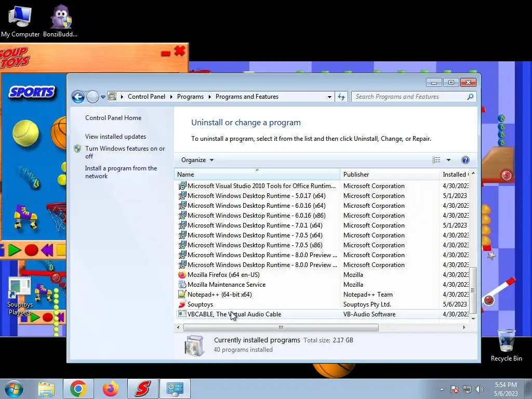This screenshot has width=532, height=399.
Task: Open the help question mark icon
Action: pos(465,160)
